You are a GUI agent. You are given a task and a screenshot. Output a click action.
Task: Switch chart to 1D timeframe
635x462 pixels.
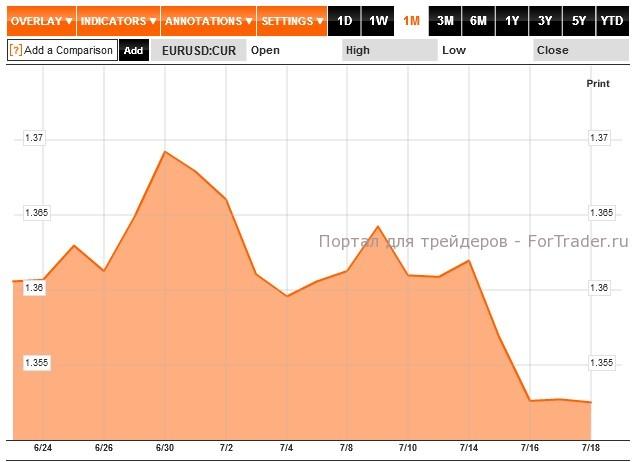point(345,20)
